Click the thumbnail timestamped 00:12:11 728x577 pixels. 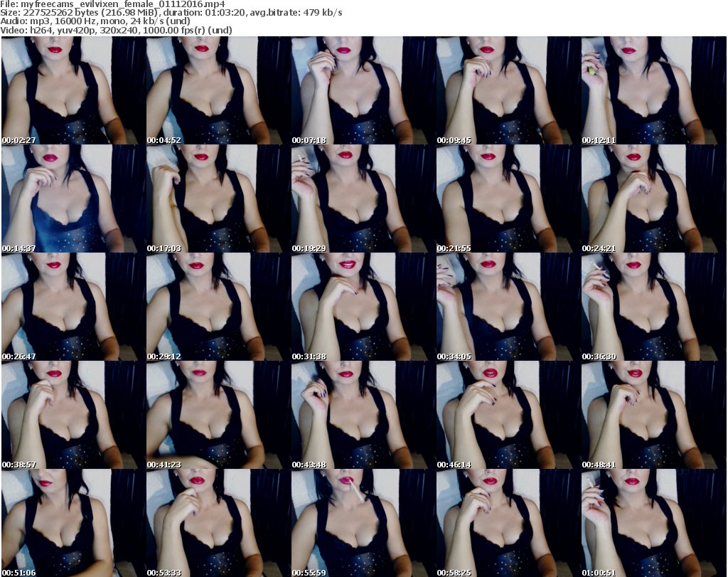654,90
